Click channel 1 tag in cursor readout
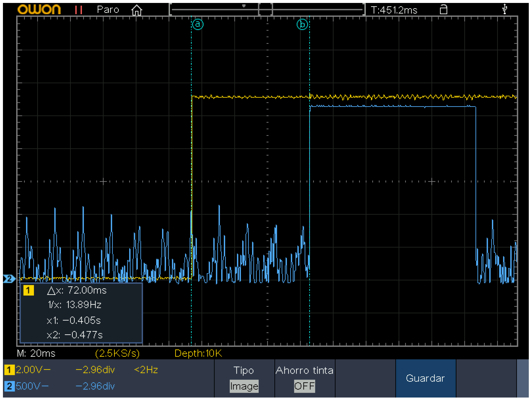This screenshot has height=401, width=532. pos(28,290)
